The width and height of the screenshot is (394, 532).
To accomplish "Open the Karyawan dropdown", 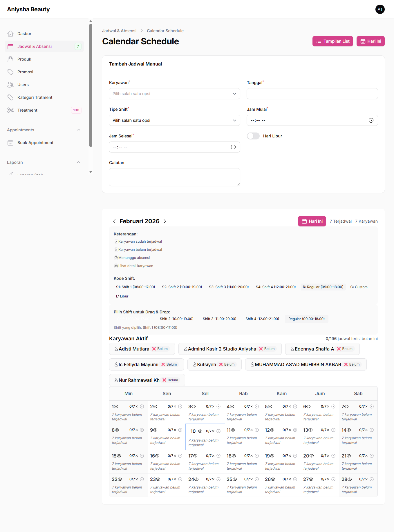I will pyautogui.click(x=174, y=94).
